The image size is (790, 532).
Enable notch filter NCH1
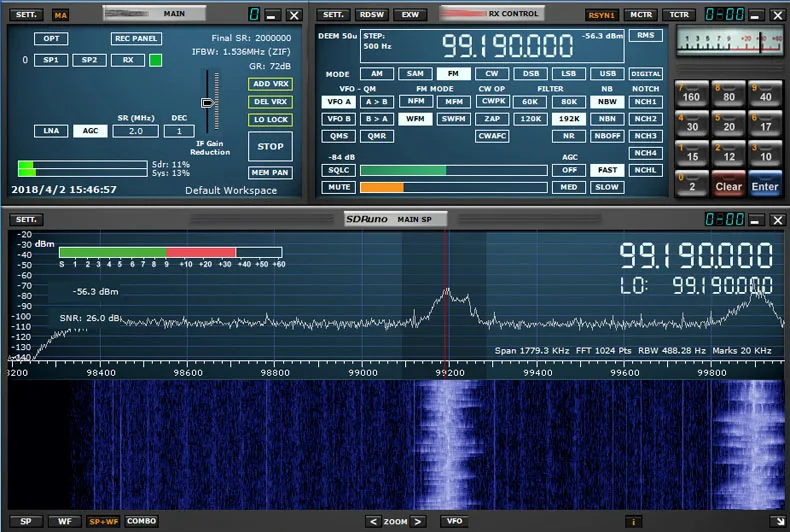pos(645,102)
